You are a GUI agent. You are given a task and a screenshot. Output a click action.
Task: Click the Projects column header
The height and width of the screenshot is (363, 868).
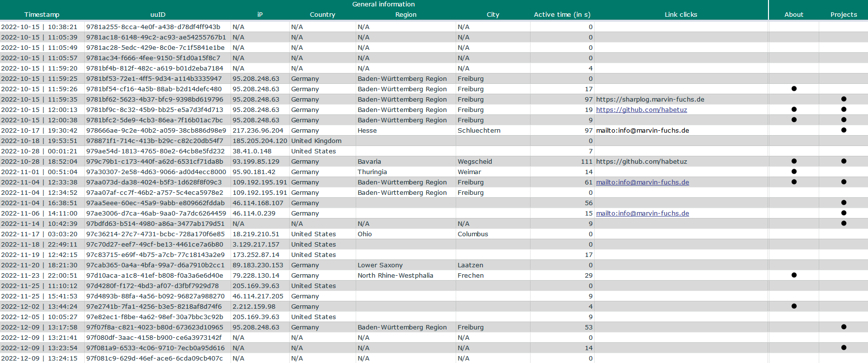pos(843,15)
